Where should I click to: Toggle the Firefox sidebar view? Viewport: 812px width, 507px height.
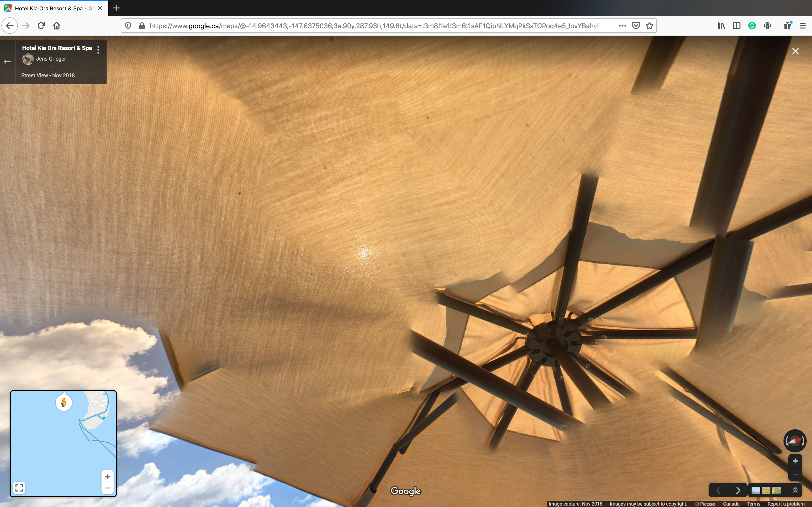736,26
